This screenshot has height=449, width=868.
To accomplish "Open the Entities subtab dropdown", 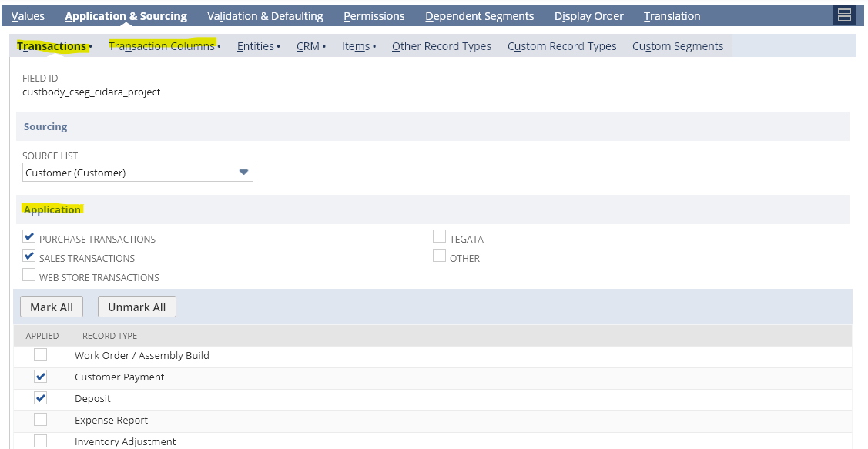I will pos(278,45).
